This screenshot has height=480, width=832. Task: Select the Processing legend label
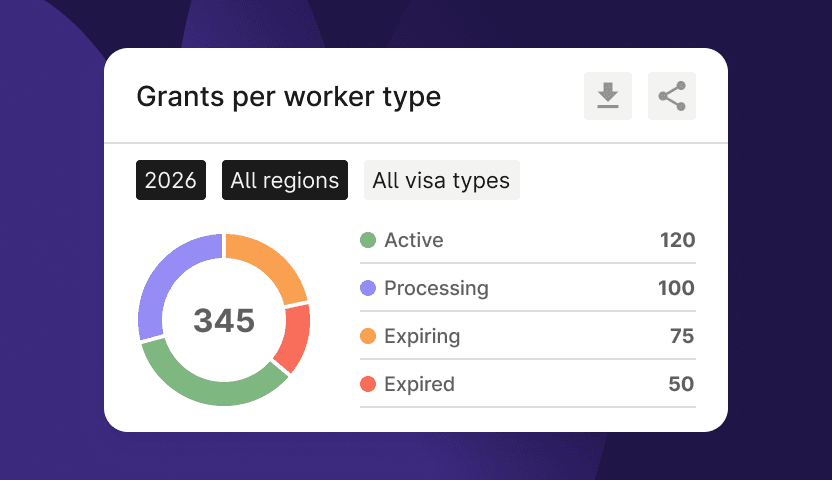(436, 288)
